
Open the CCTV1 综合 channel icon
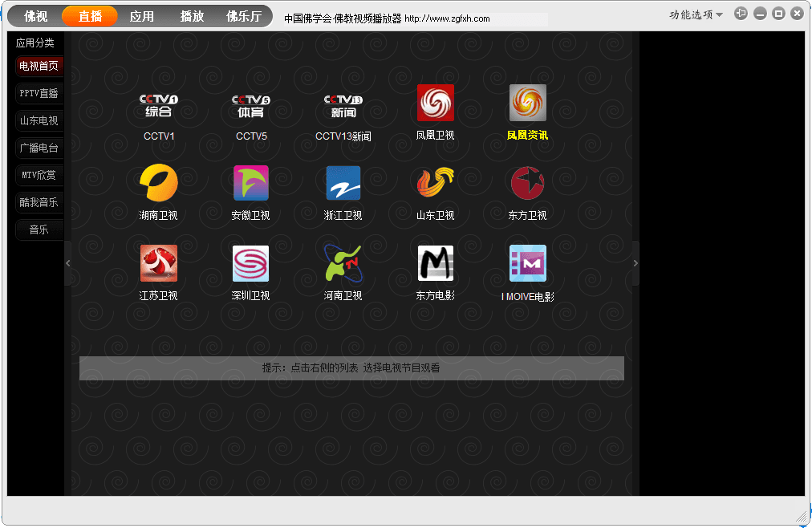pos(158,106)
